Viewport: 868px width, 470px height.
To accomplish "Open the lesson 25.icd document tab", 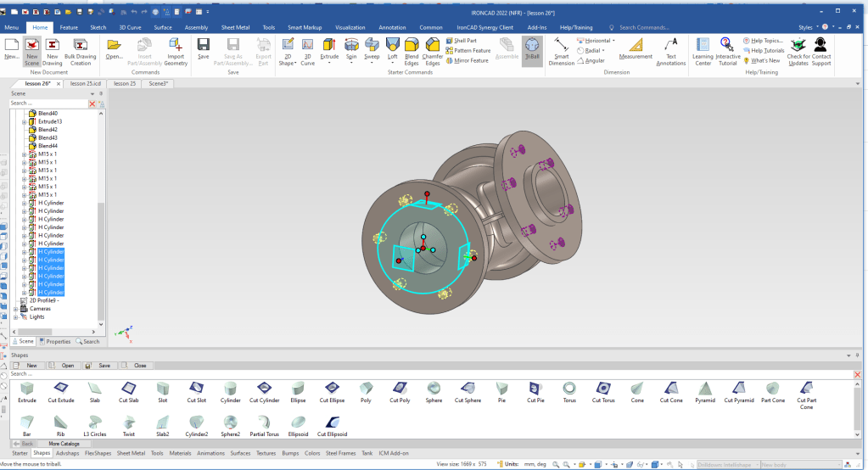I will click(87, 84).
